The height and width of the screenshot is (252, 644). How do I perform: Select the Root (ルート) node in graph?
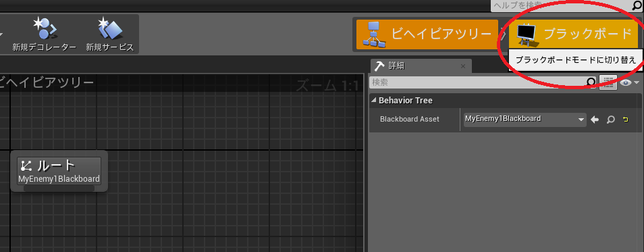point(59,171)
